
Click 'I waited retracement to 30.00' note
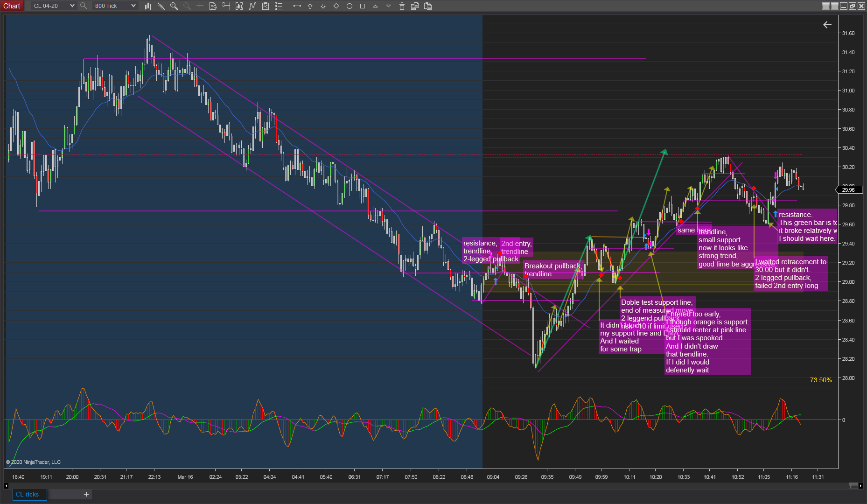(790, 273)
